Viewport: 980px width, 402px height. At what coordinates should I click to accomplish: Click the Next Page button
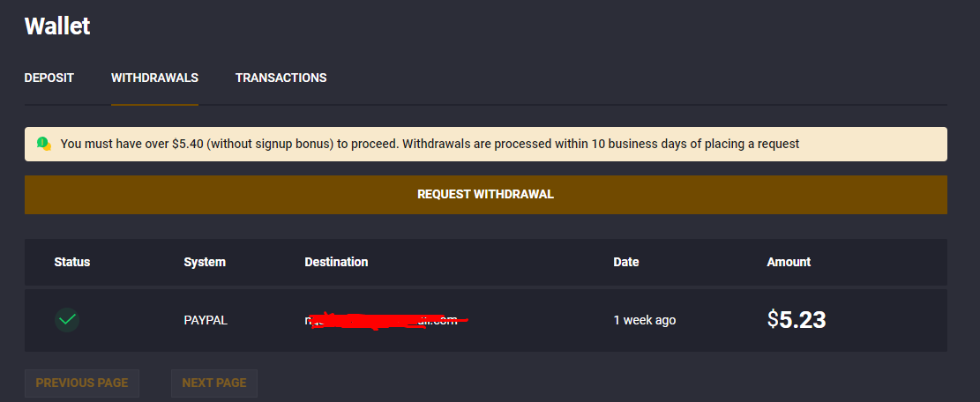click(x=213, y=383)
